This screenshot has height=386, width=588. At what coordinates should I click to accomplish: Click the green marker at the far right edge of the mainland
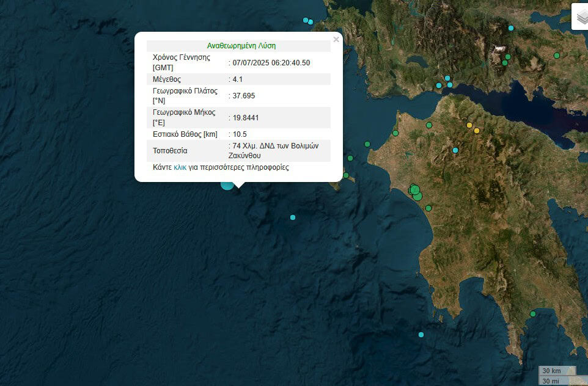(557, 56)
